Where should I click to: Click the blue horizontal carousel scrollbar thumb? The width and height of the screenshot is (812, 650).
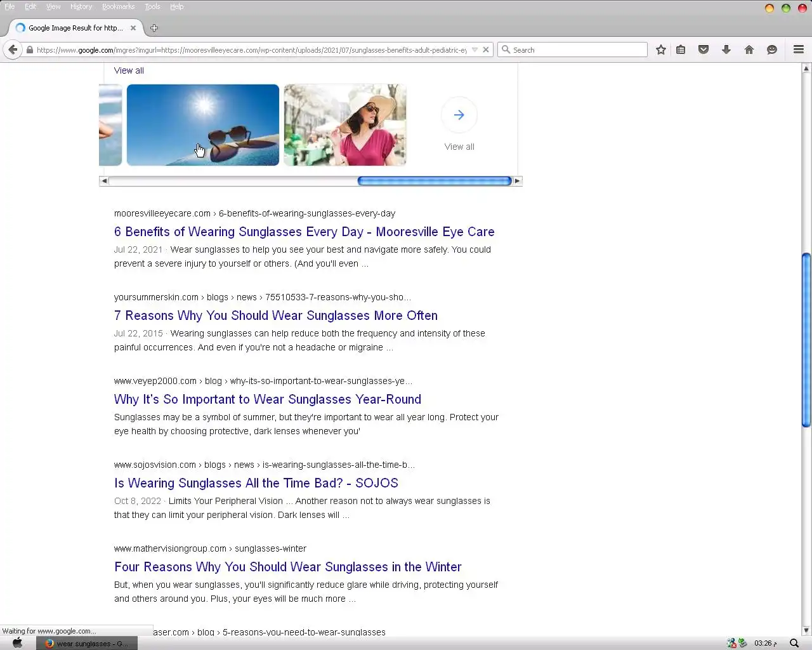click(x=435, y=181)
